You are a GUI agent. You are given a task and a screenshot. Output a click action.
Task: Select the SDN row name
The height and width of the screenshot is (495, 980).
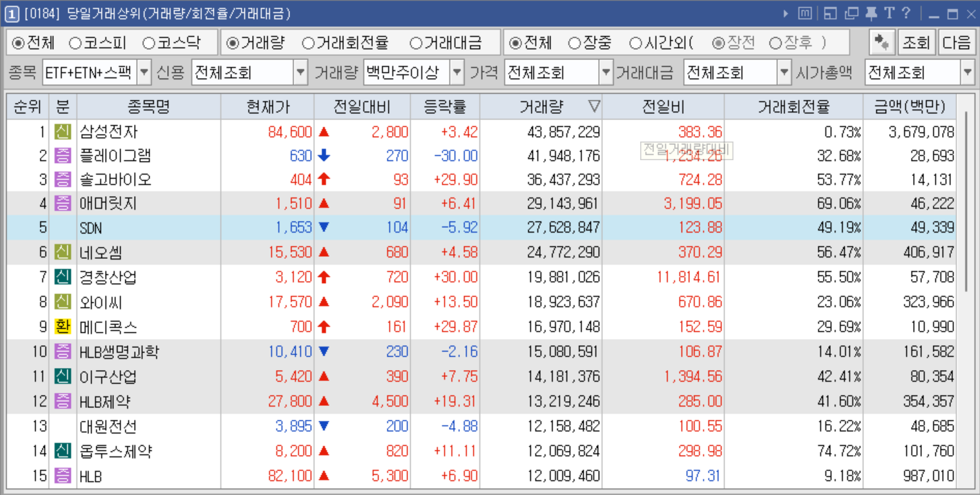(91, 229)
